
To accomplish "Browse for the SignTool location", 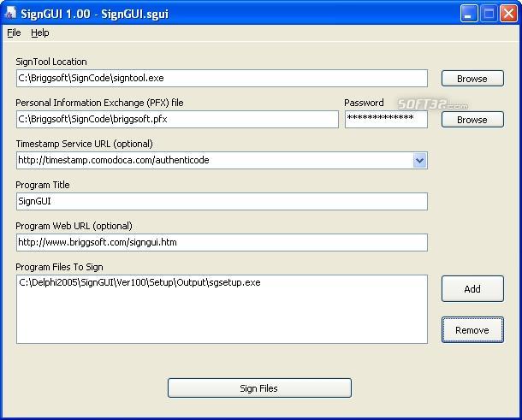I will pos(472,78).
